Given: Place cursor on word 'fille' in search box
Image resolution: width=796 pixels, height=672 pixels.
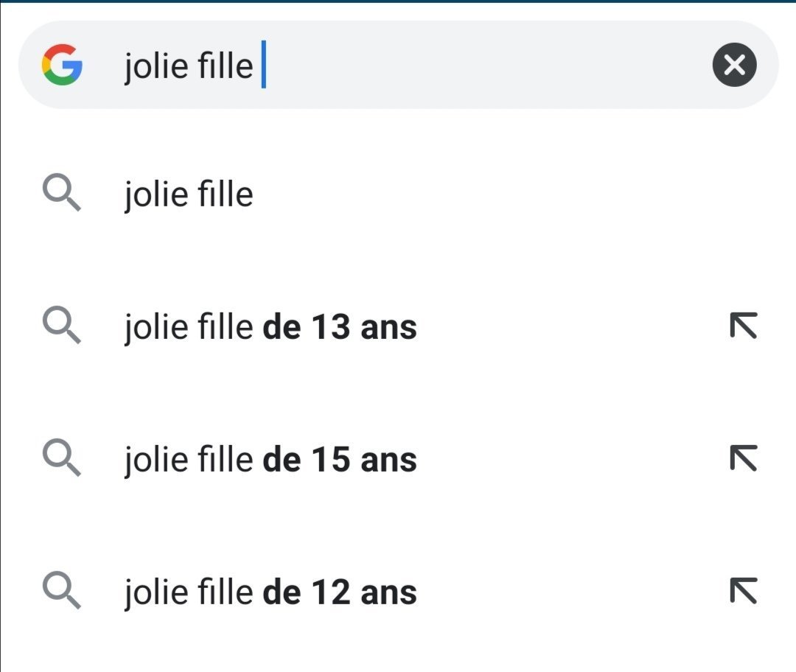Looking at the screenshot, I should 225,66.
